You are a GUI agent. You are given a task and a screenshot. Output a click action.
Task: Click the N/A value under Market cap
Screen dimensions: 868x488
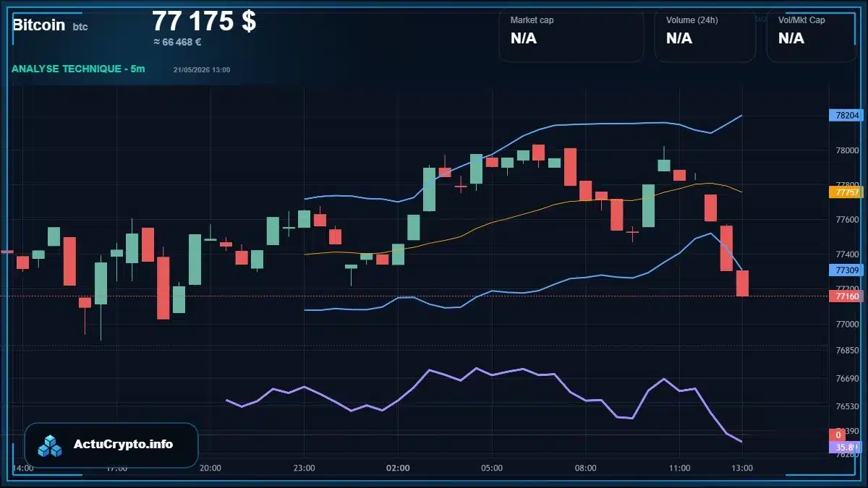click(524, 38)
